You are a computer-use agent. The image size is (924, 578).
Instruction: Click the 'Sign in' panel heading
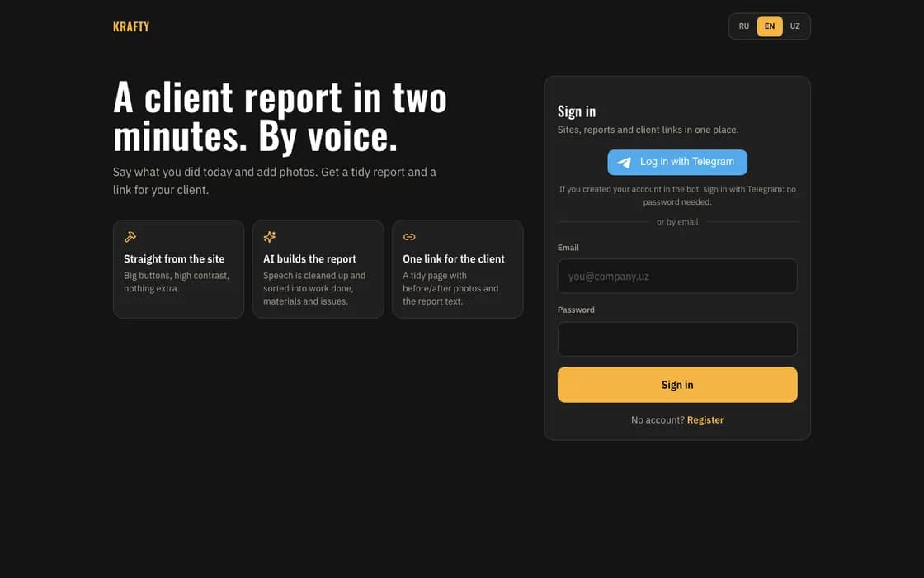click(x=577, y=111)
